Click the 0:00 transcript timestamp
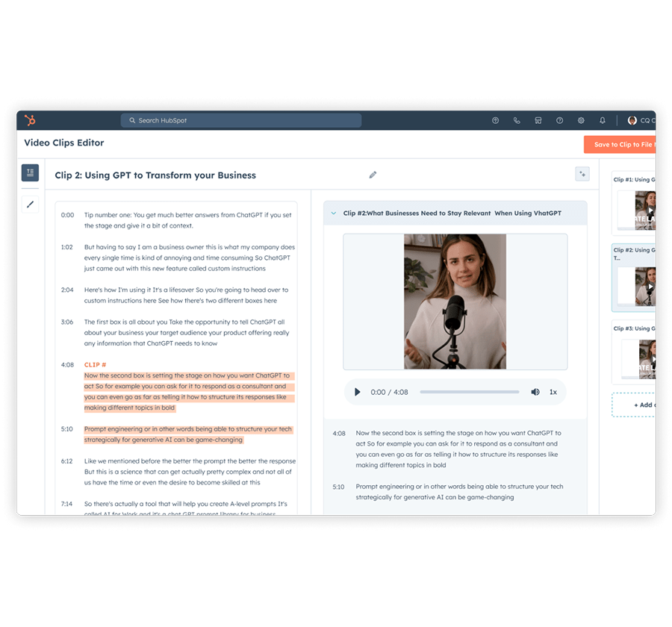The height and width of the screenshot is (627, 672). coord(67,215)
